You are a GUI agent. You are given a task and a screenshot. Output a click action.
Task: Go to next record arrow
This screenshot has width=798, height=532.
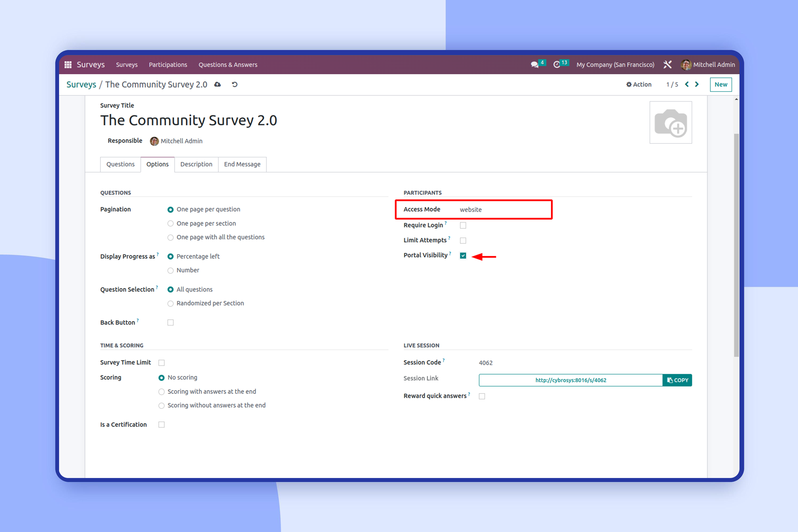click(697, 85)
